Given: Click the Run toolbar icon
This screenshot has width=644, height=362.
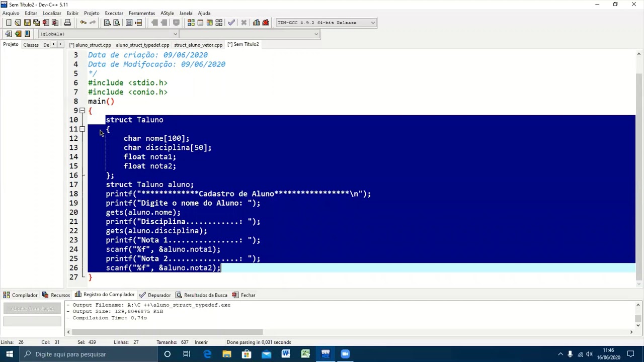Looking at the screenshot, I should click(x=200, y=23).
